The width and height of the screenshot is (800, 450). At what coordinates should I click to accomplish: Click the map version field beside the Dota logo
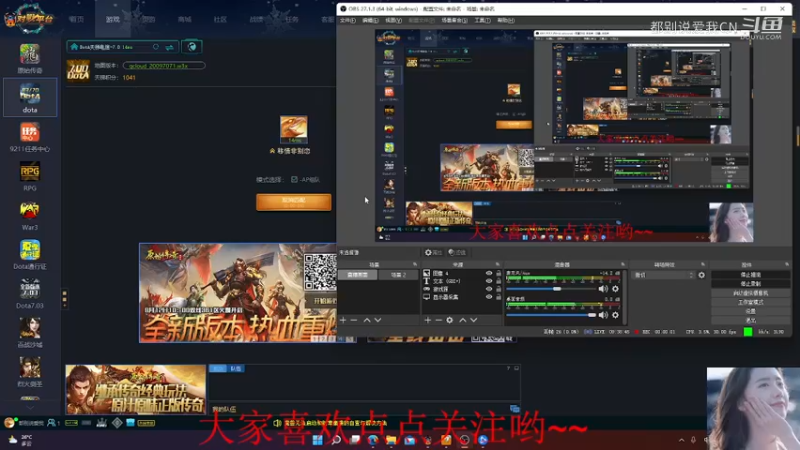[x=164, y=65]
